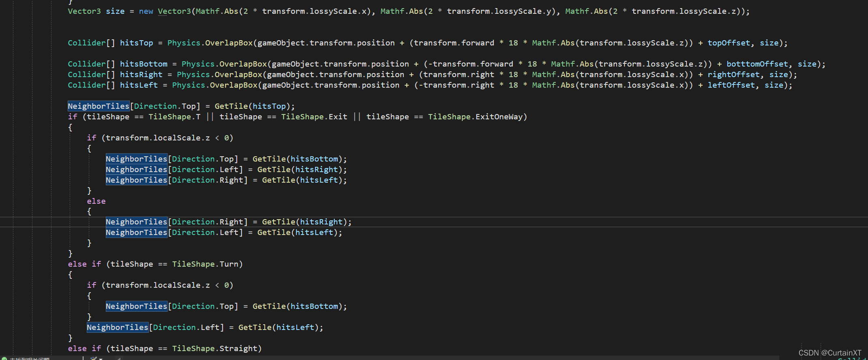Click '-transform.forward' on the hitsBottom line
Screen dimensions: 868x360
(x=471, y=64)
